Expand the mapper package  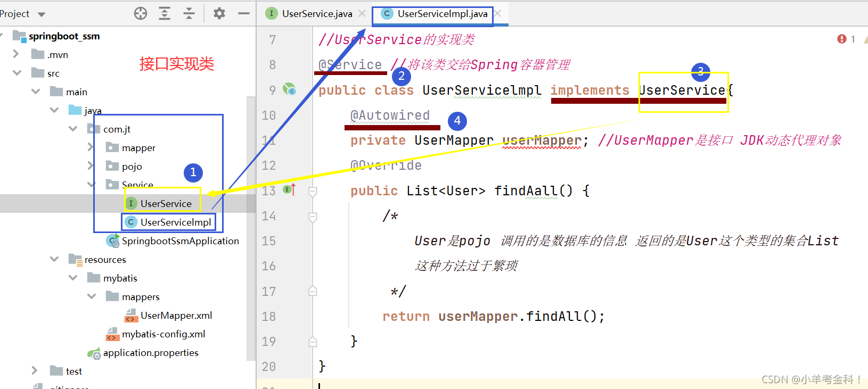click(x=91, y=147)
